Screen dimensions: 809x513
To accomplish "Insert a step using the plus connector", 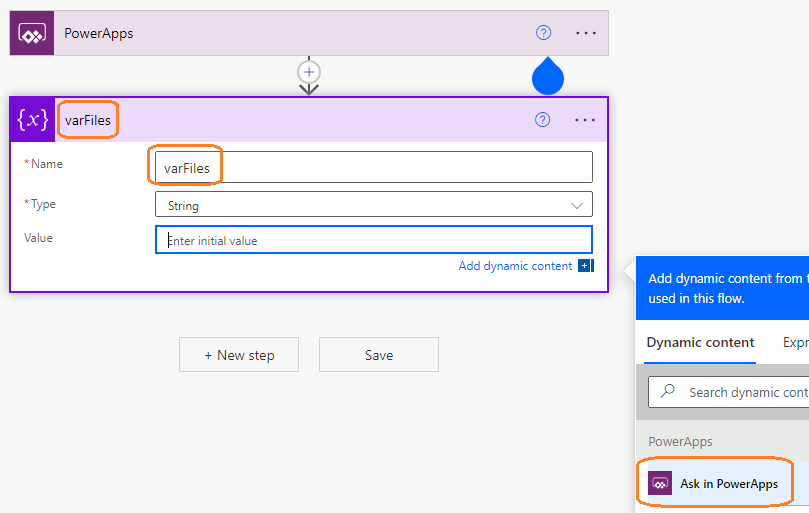I will [x=309, y=72].
